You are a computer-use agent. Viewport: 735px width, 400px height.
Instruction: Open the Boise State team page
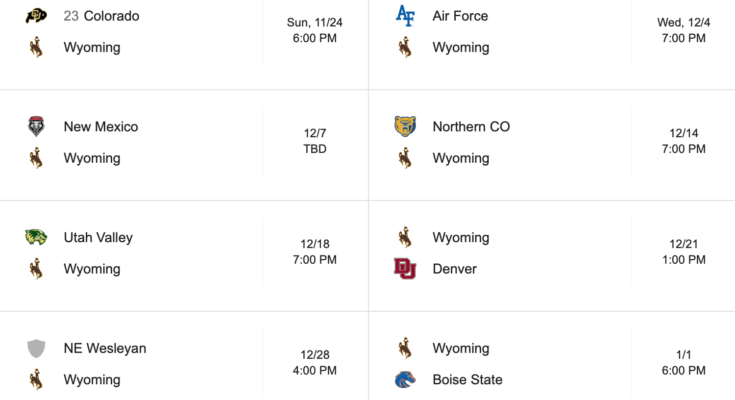point(467,380)
